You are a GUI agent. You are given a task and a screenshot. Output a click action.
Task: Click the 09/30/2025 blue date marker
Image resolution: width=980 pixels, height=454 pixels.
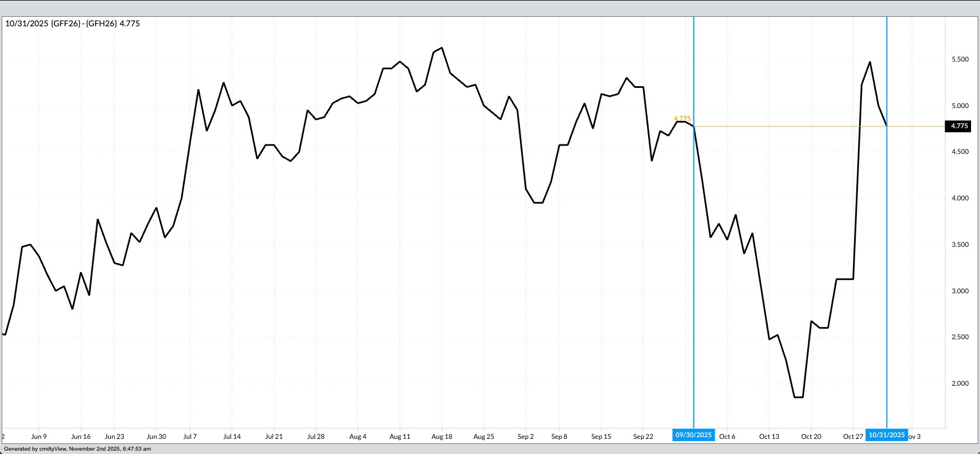click(693, 435)
